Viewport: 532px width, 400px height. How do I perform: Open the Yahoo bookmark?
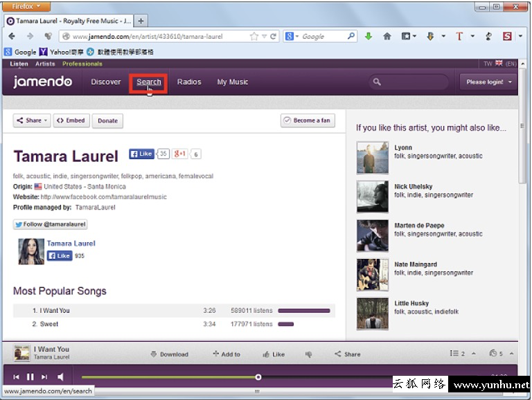[62, 52]
